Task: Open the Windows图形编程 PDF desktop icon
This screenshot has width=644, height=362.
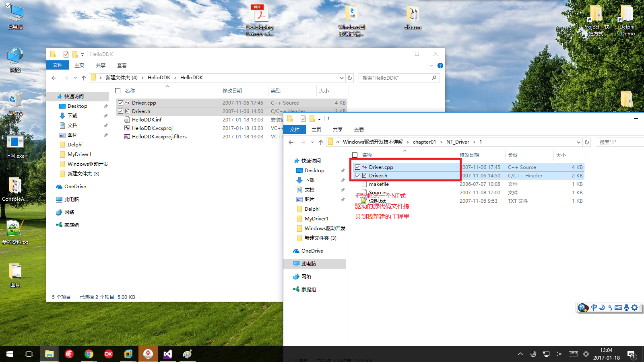Action: coord(351,19)
